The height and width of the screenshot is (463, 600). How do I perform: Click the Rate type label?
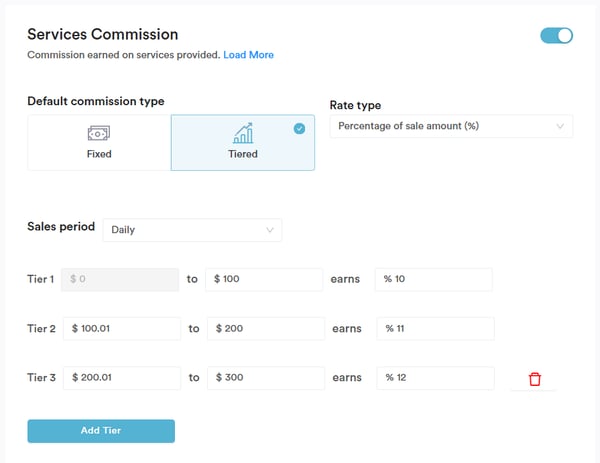355,105
